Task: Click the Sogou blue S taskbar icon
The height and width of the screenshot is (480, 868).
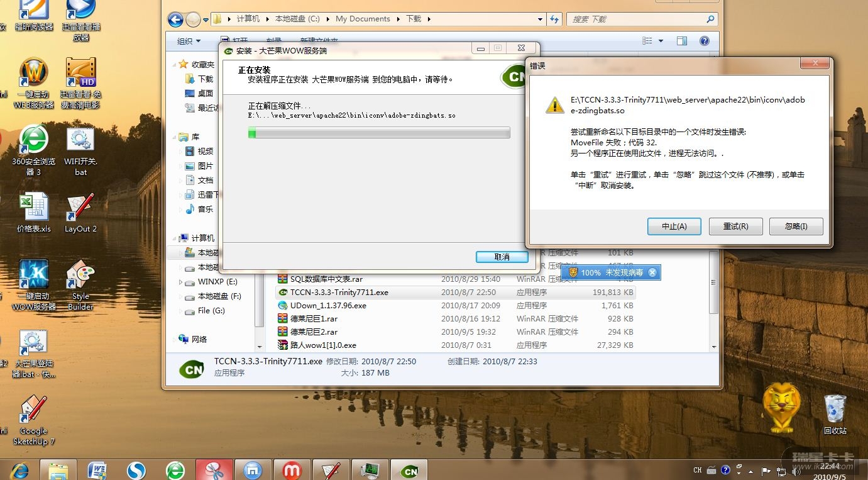Action: 136,471
